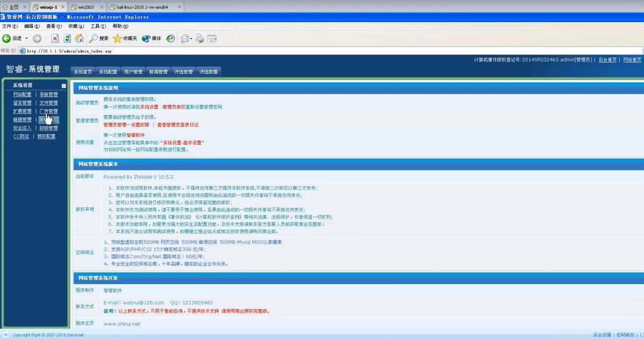Click the Search (搜索) magnifier icon
644x339 pixels.
tap(94, 39)
